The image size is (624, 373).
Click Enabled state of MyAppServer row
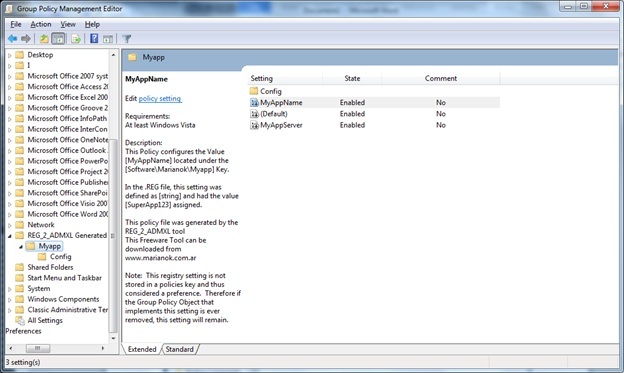click(352, 125)
